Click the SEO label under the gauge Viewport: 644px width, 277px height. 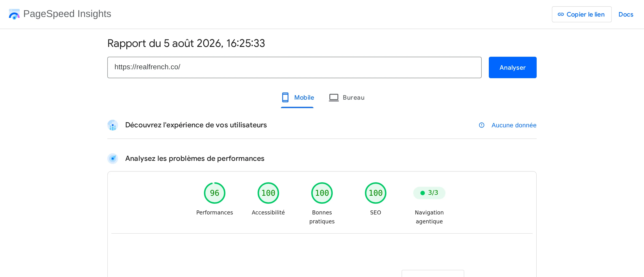375,213
